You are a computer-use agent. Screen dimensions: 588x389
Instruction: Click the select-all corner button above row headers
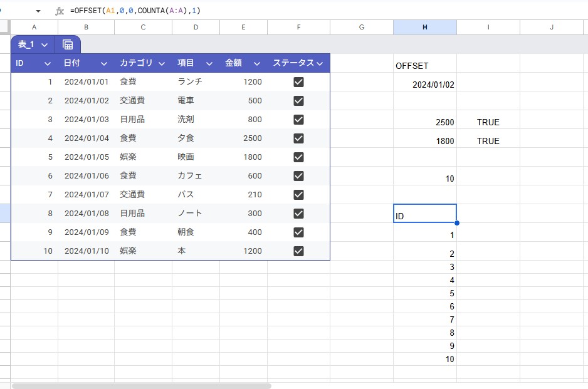[x=5, y=27]
